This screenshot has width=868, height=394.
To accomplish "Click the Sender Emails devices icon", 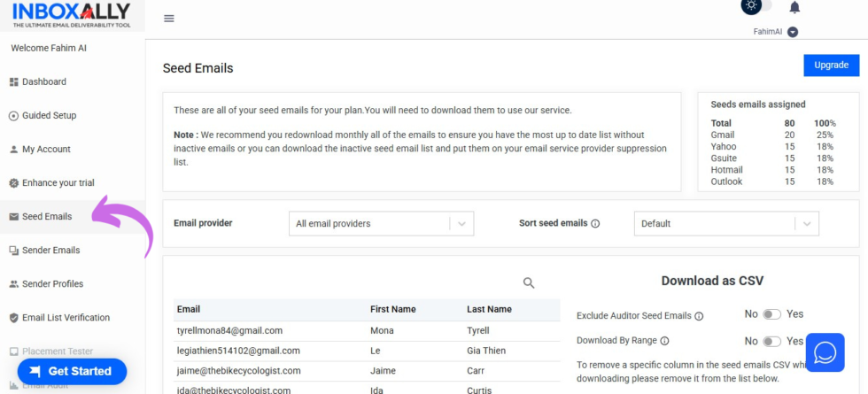I will coord(14,251).
